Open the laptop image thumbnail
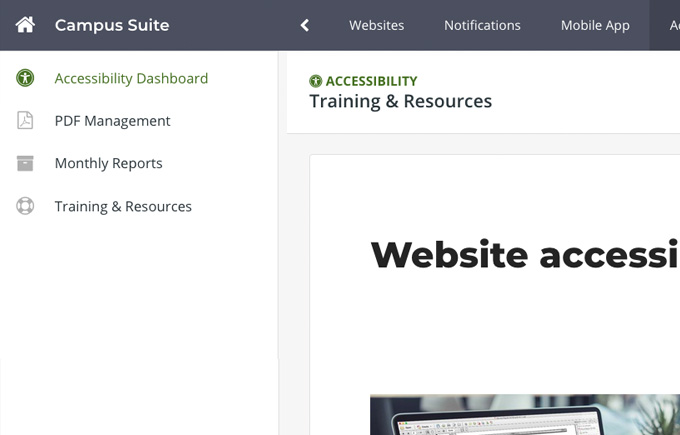 click(x=524, y=415)
